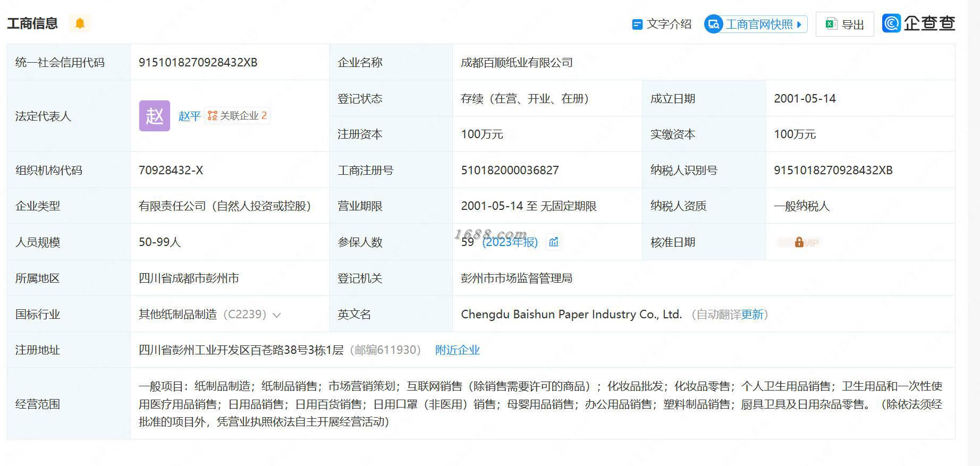Screen dimensions: 980x466
Task: Select company type 有限责任公司 text
Action: [x=225, y=206]
